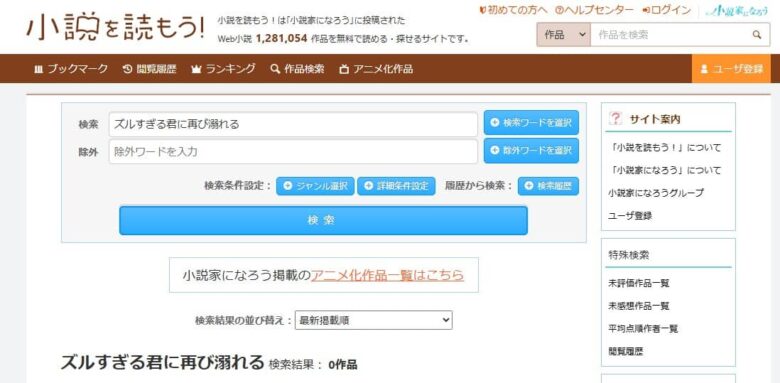
Task: Open 「小説家になろう」について link
Action: click(664, 170)
